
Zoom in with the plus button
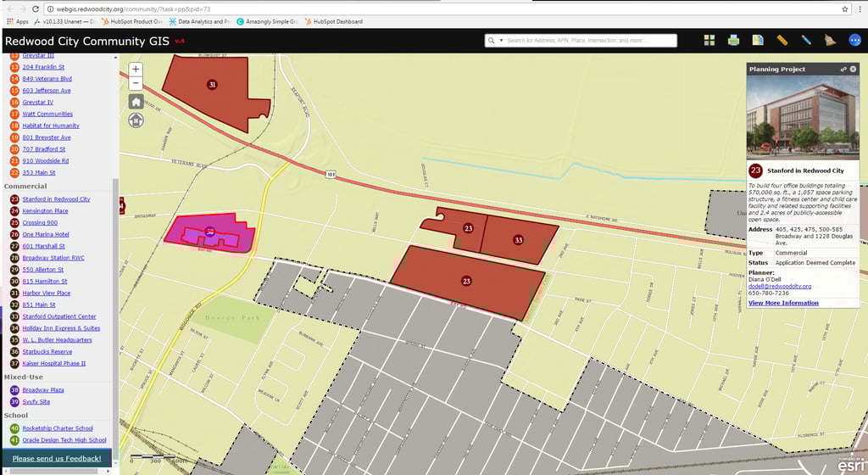(x=136, y=70)
